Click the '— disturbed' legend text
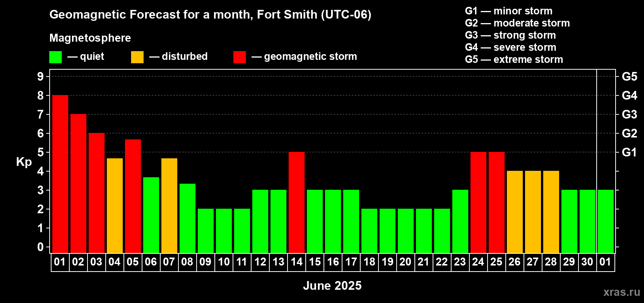Image resolution: width=644 pixels, height=303 pixels. pyautogui.click(x=178, y=56)
